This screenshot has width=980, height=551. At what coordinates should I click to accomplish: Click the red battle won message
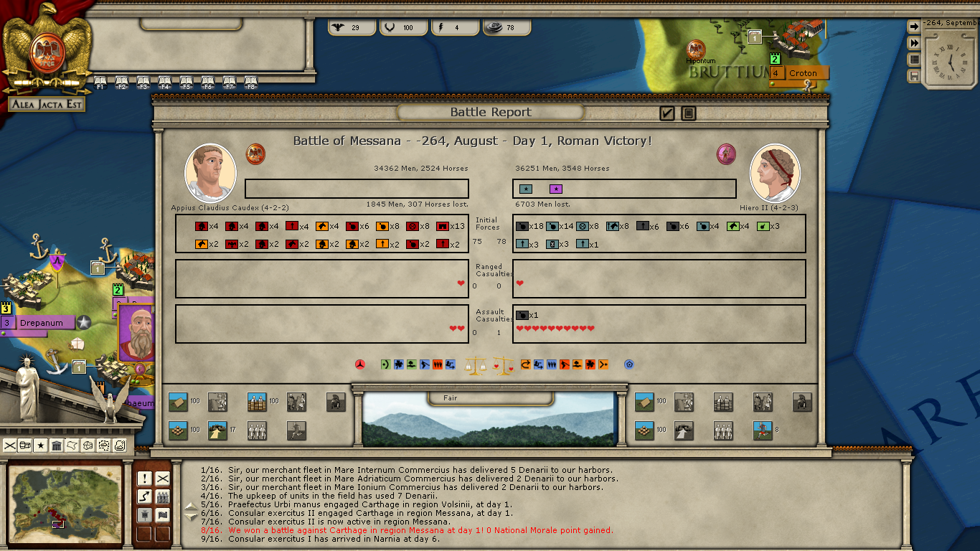pos(420,530)
